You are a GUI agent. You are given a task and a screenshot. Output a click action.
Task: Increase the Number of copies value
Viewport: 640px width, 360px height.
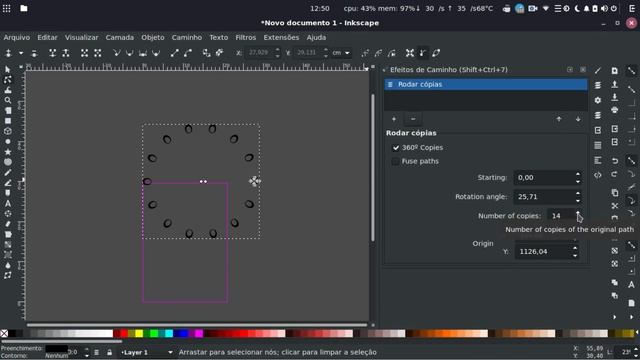click(x=578, y=213)
